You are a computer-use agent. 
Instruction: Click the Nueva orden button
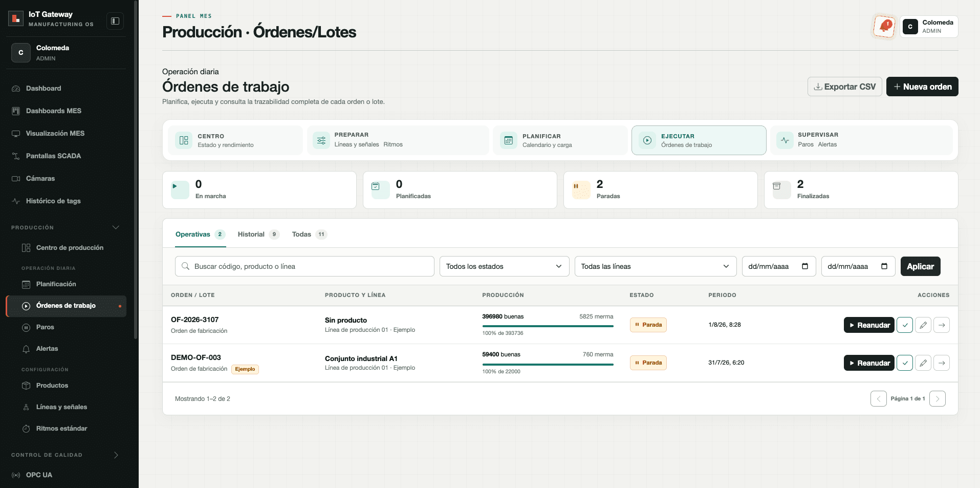(922, 87)
